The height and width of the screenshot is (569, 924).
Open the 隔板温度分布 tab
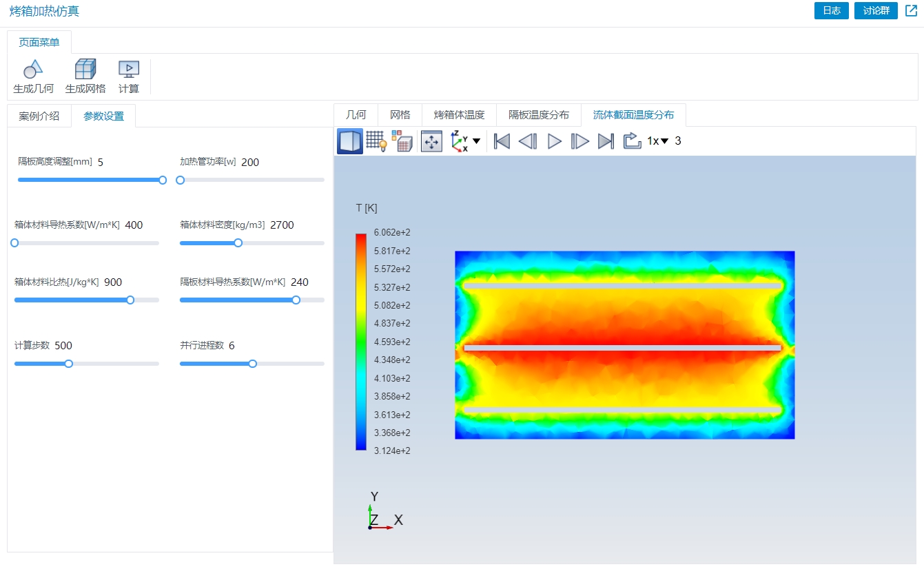[x=538, y=115]
